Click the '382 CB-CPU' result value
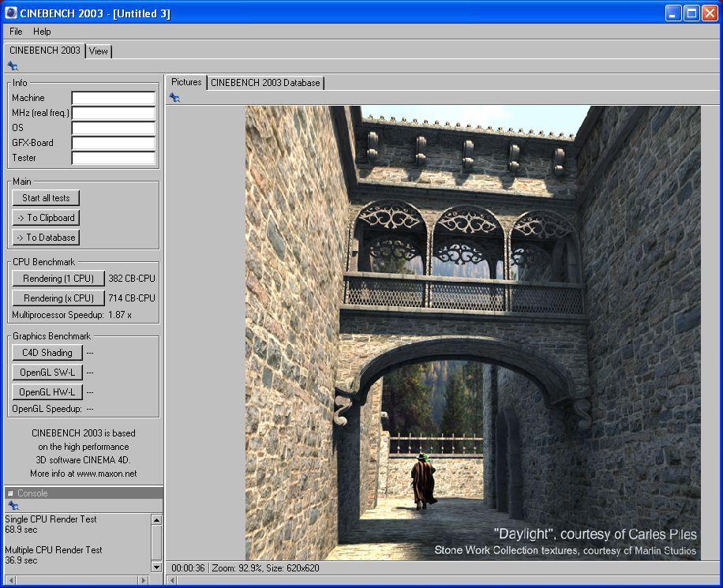 pos(132,279)
